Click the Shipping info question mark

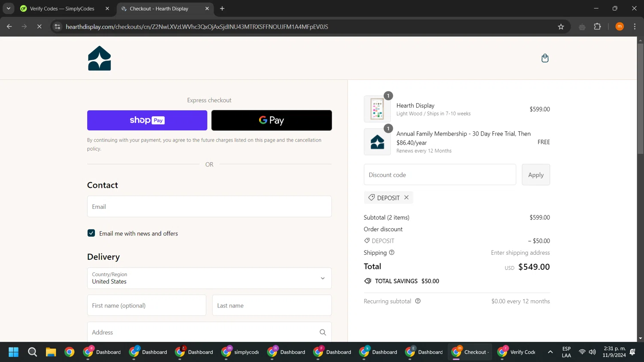point(392,253)
